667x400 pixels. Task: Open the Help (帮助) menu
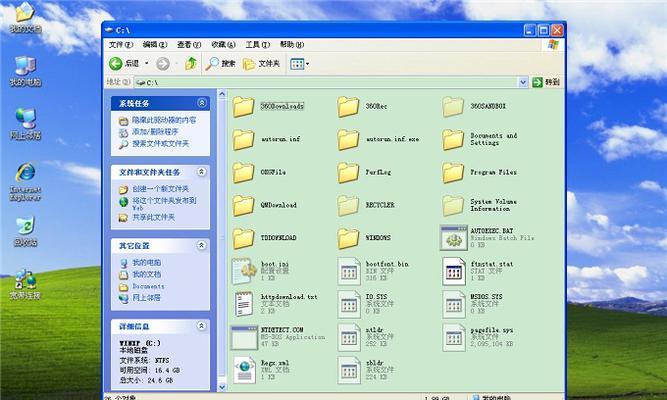pos(292,45)
